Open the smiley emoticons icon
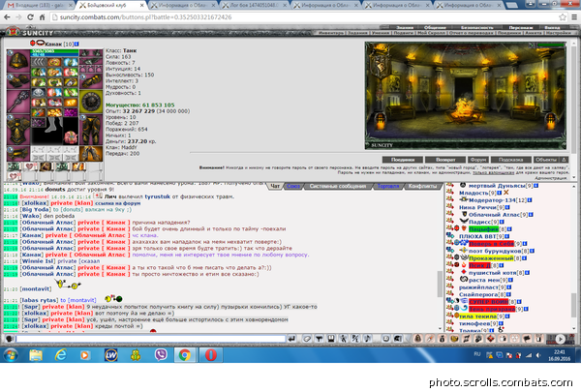 (x=385, y=338)
